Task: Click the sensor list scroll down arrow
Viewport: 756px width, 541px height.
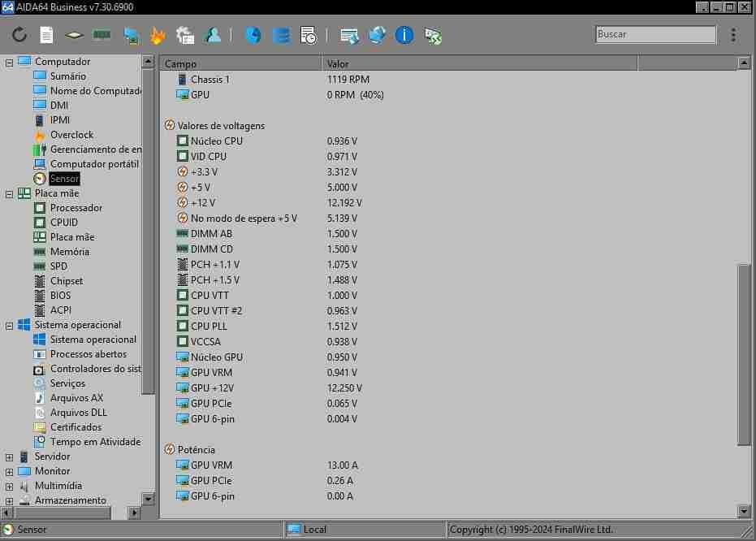Action: point(744,511)
